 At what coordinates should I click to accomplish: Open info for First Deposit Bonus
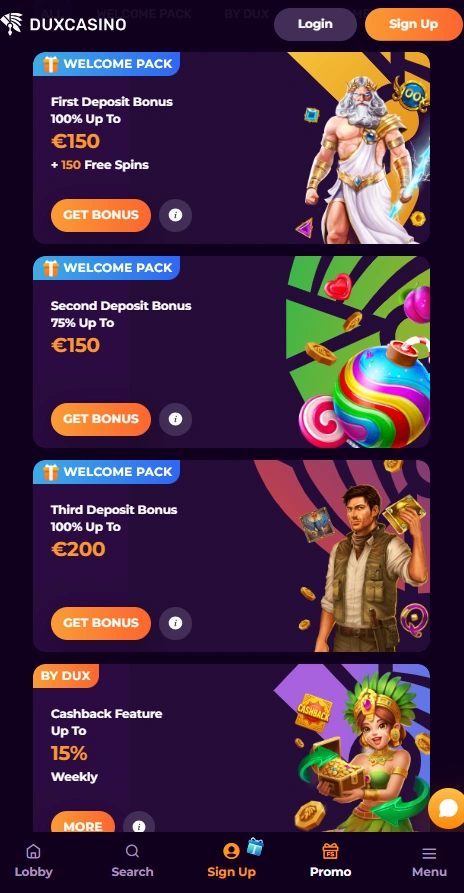coord(175,215)
